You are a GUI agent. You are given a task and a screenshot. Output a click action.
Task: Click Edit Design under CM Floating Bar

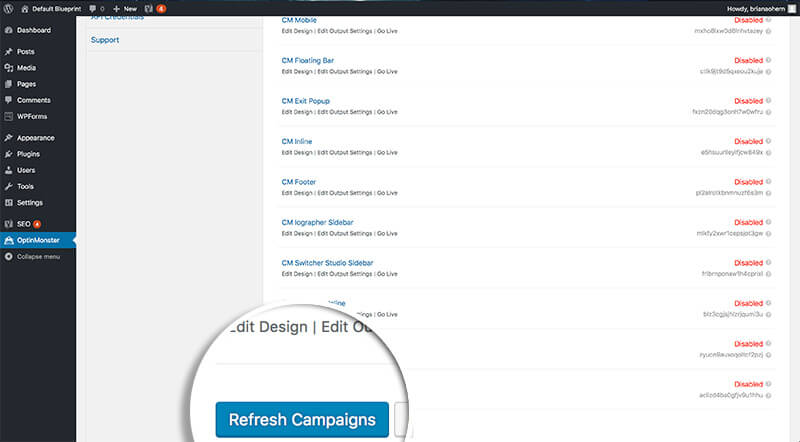[297, 71]
